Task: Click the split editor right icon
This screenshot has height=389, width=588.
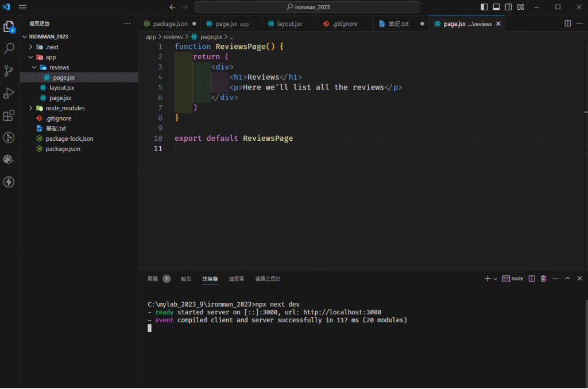Action: [x=567, y=24]
